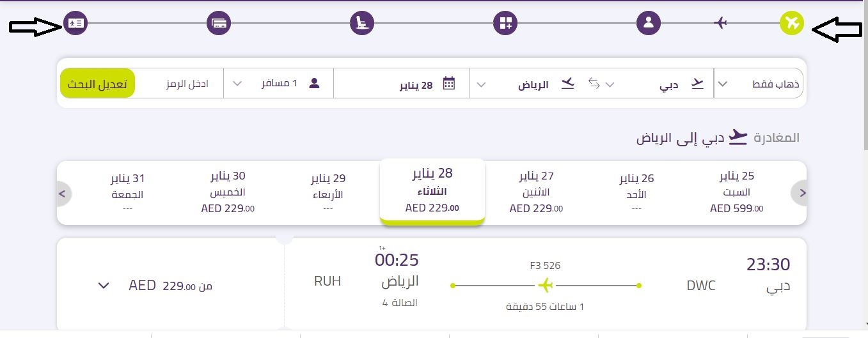
Task: Open the الرياض destination dropdown
Action: coord(528,84)
